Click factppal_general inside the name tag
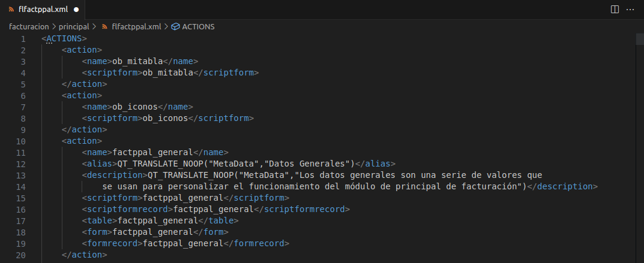 (x=153, y=152)
